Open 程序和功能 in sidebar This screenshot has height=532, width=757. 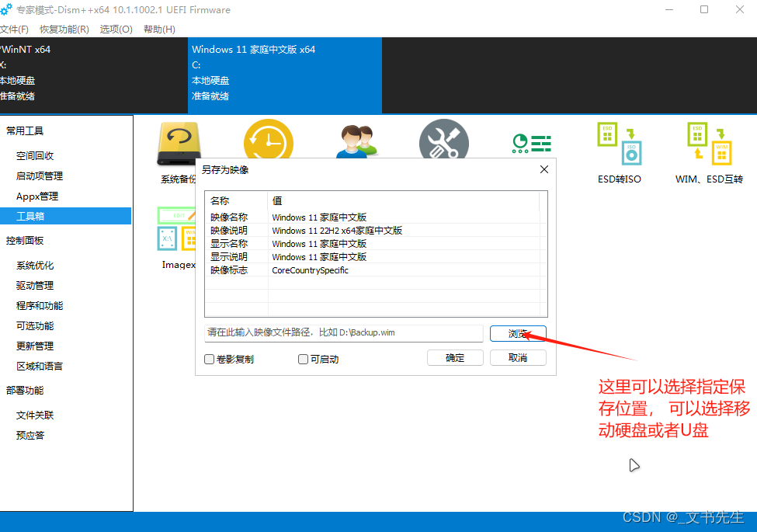pos(40,306)
